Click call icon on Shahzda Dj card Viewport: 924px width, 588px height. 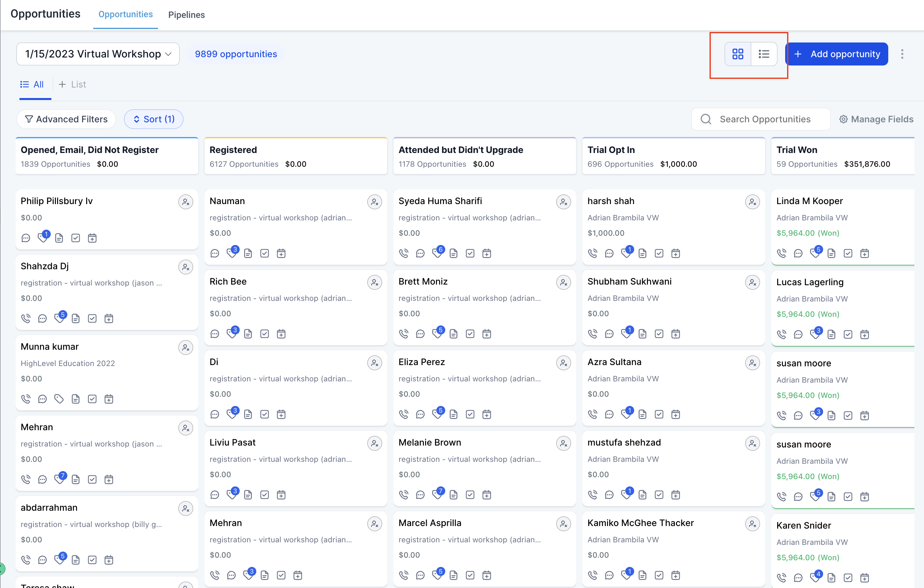pos(26,318)
